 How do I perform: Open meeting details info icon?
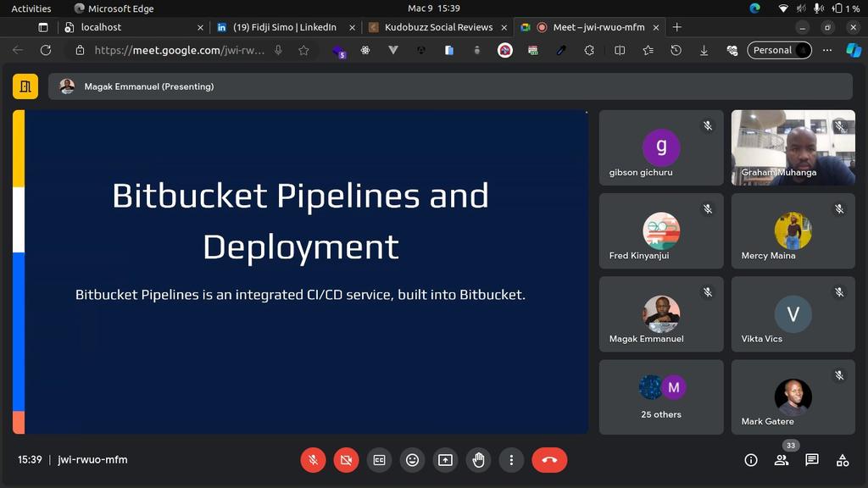click(x=751, y=460)
